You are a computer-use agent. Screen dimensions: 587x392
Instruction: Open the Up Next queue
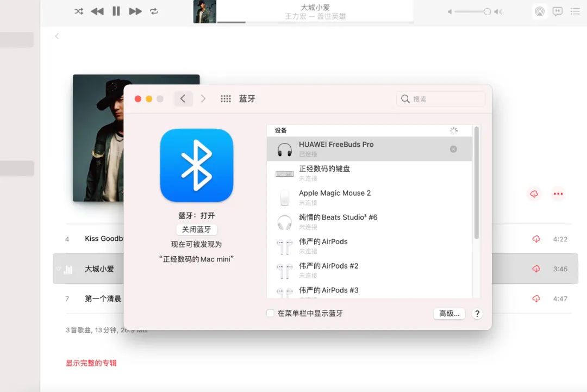coord(575,11)
